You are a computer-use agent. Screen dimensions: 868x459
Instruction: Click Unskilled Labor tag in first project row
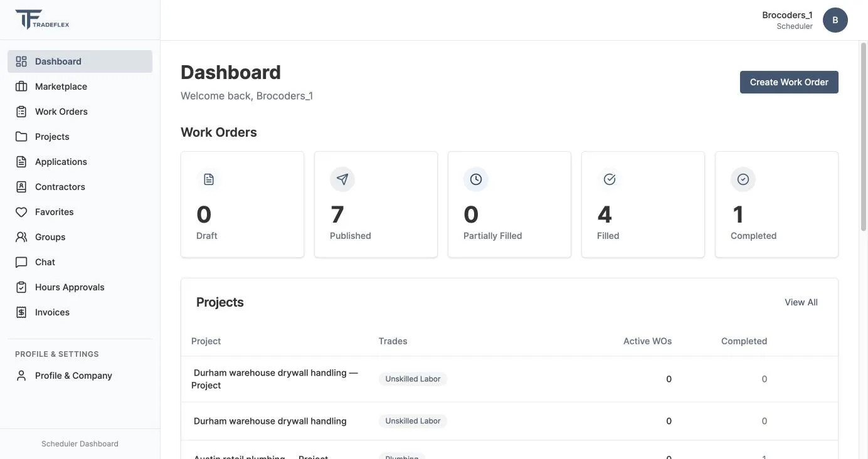pyautogui.click(x=413, y=379)
